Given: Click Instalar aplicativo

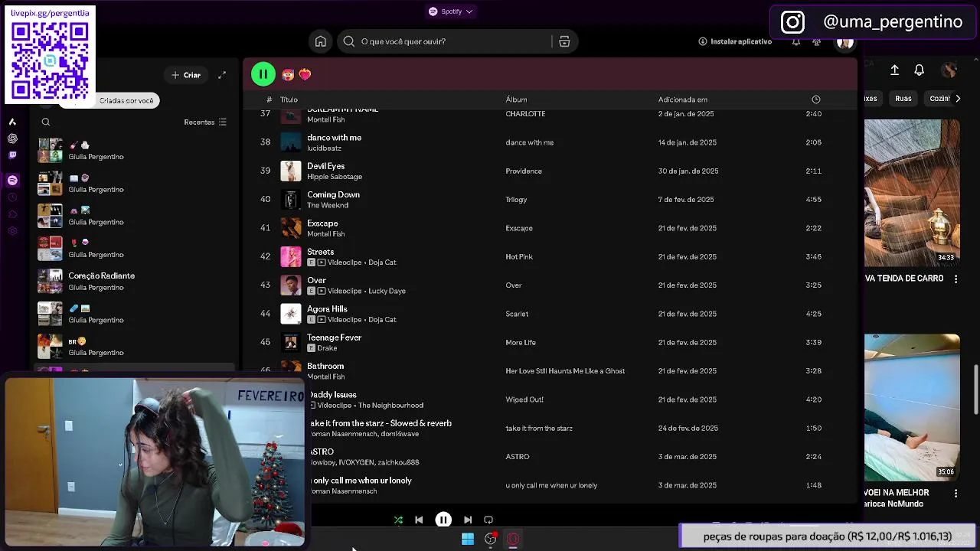Looking at the screenshot, I should (x=735, y=41).
